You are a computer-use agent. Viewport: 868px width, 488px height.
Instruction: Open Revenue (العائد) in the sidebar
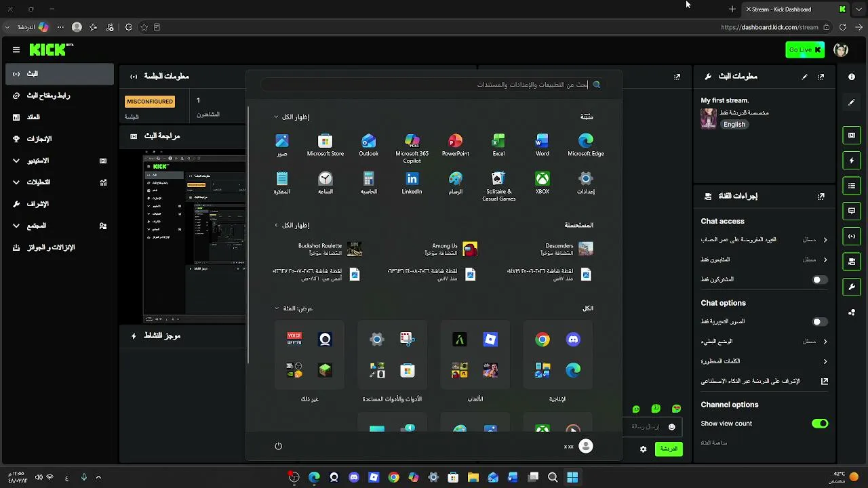[60, 117]
